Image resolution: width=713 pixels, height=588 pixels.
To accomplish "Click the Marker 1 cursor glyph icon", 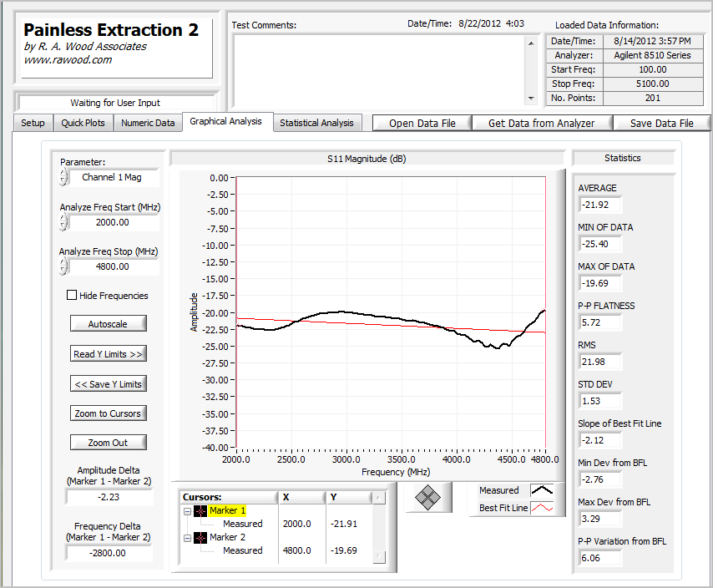I will pos(200,511).
